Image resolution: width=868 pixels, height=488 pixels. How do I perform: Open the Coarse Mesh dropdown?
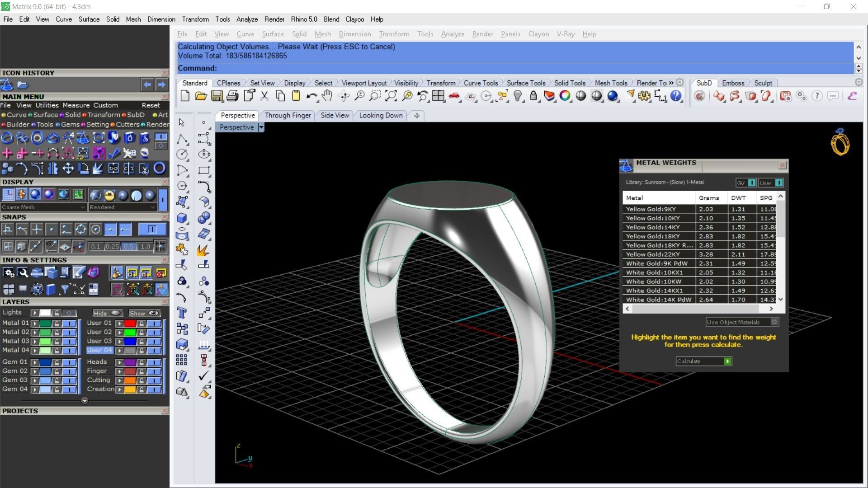pyautogui.click(x=43, y=207)
